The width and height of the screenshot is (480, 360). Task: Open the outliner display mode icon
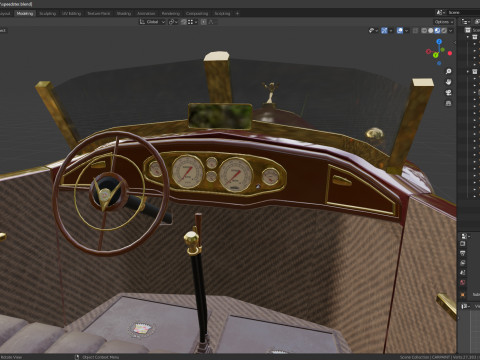coord(477,22)
